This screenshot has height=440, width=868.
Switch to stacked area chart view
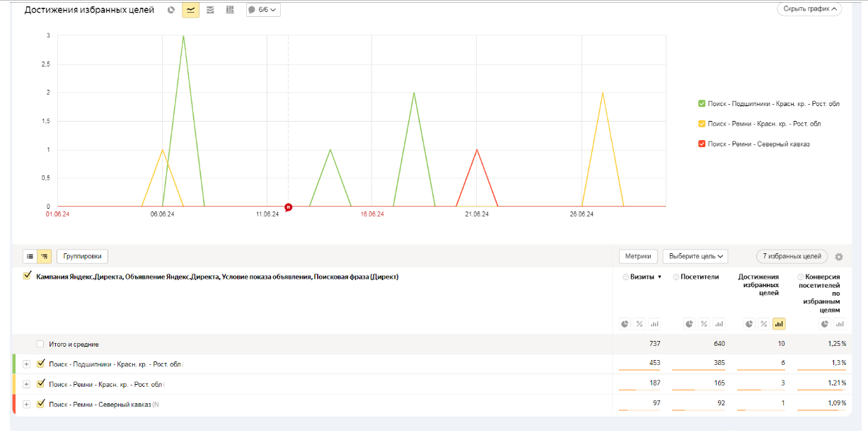(210, 10)
